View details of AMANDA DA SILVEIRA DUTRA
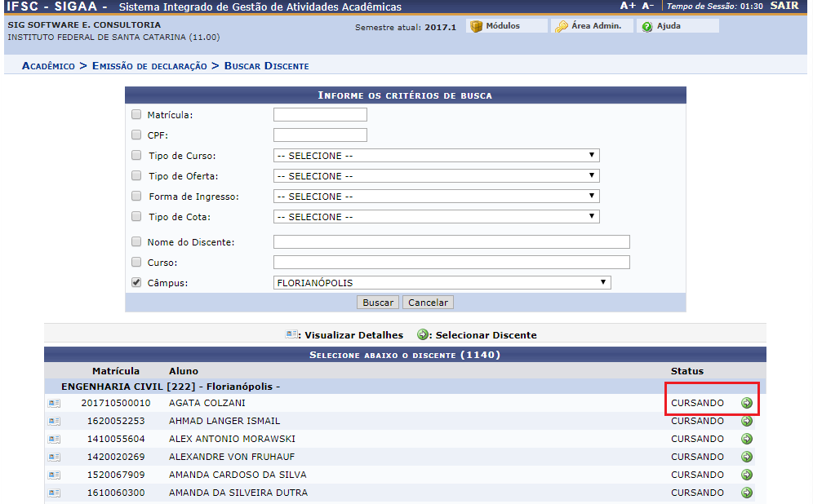Screen dimensions: 813x504 54,493
